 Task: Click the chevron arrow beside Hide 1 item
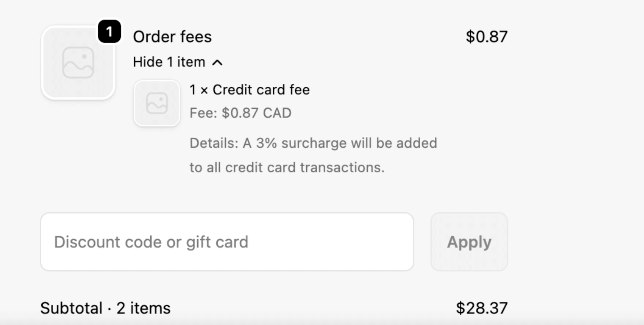[x=217, y=63]
